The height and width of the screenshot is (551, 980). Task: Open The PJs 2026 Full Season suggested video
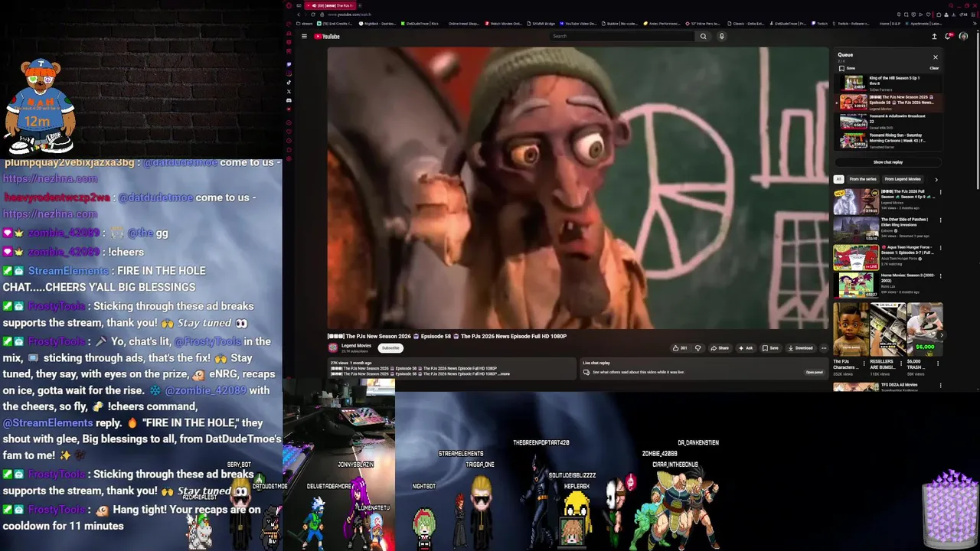[x=856, y=201]
